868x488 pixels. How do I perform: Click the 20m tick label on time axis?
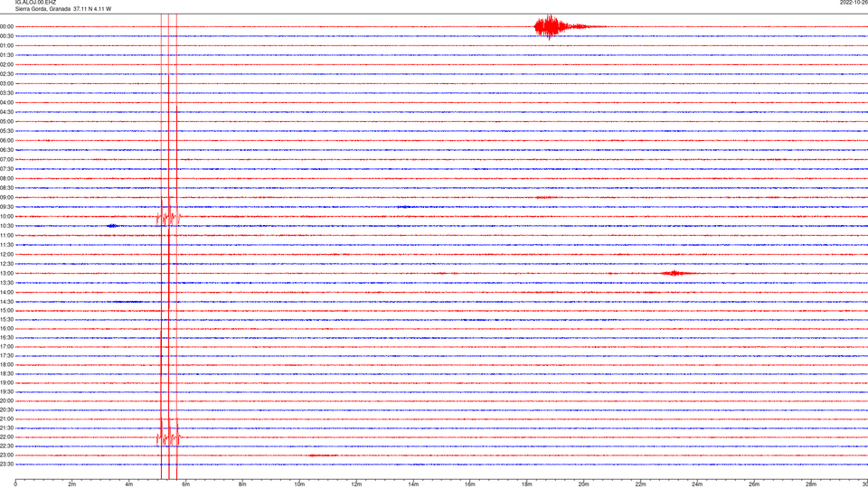coord(583,484)
